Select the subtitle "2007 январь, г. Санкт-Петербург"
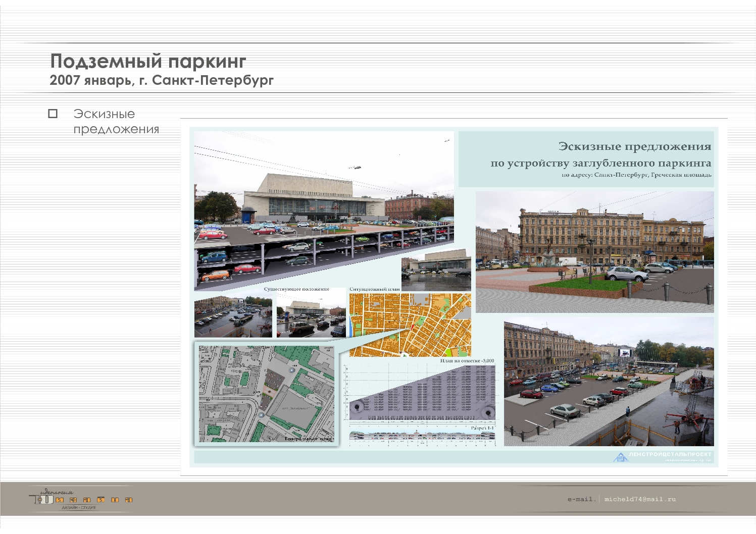756x534 pixels. [162, 80]
